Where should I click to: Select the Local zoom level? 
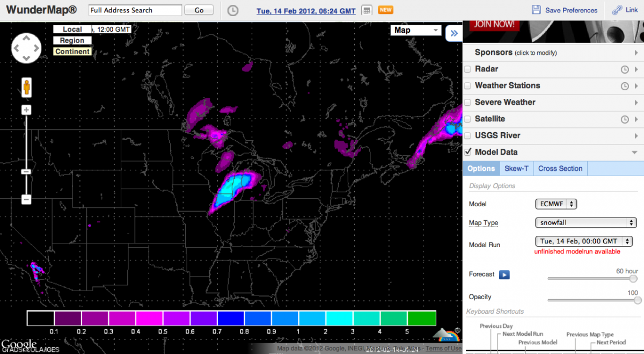click(72, 30)
